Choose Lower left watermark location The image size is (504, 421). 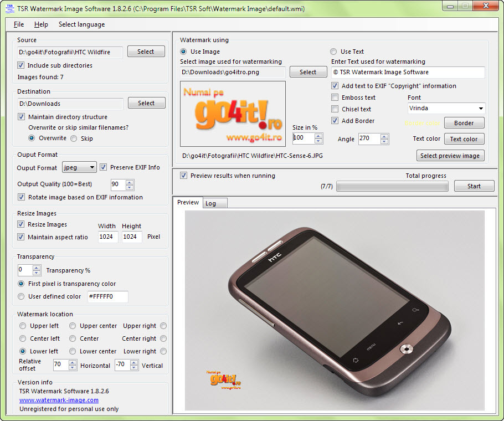(23, 351)
